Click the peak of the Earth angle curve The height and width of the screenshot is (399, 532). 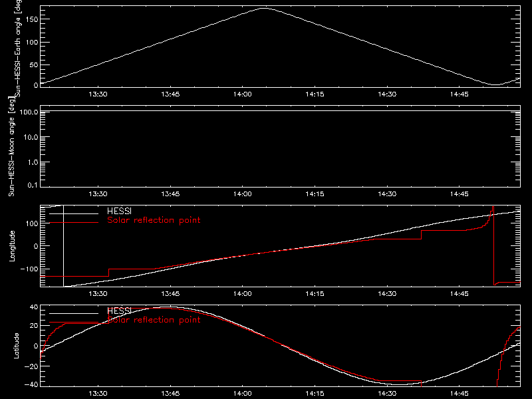click(264, 9)
